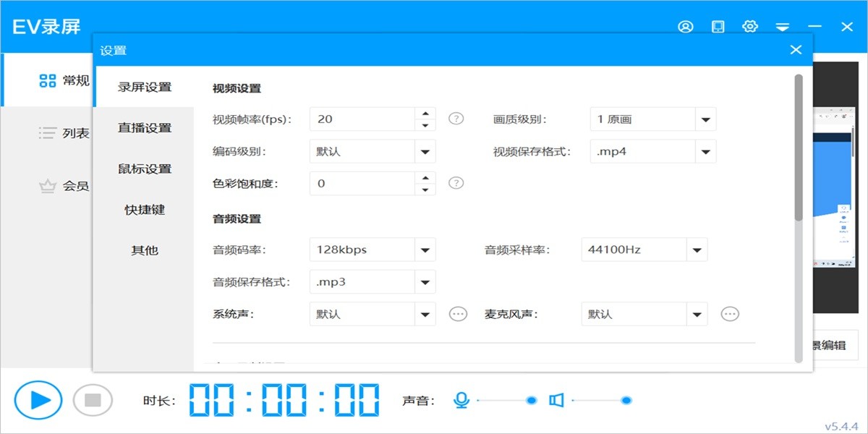Open the user account icon on top bar
This screenshot has width=868, height=434.
tap(686, 26)
